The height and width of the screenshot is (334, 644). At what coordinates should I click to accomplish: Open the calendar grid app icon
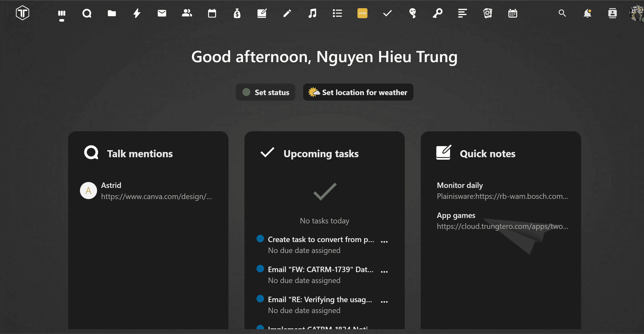click(x=513, y=13)
